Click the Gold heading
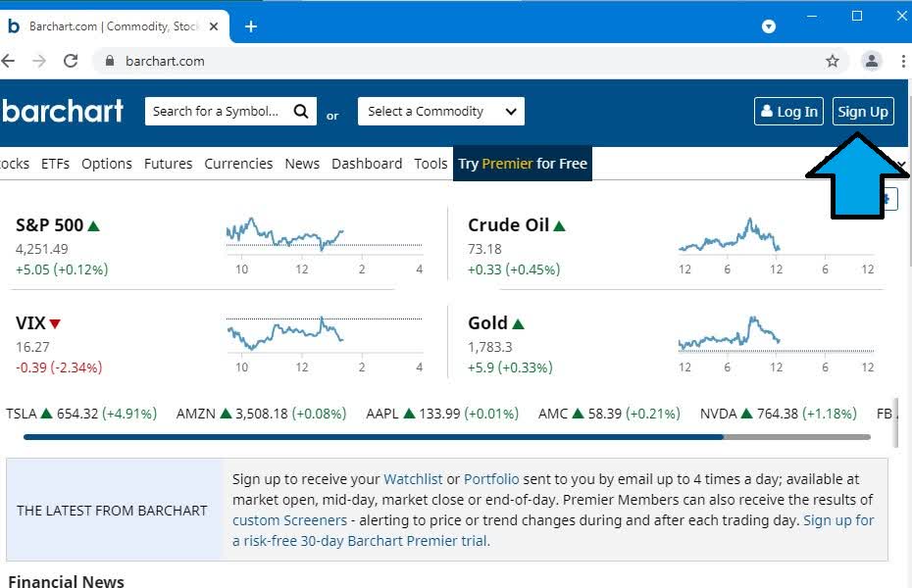Viewport: 912px width, 588px height. coord(487,323)
